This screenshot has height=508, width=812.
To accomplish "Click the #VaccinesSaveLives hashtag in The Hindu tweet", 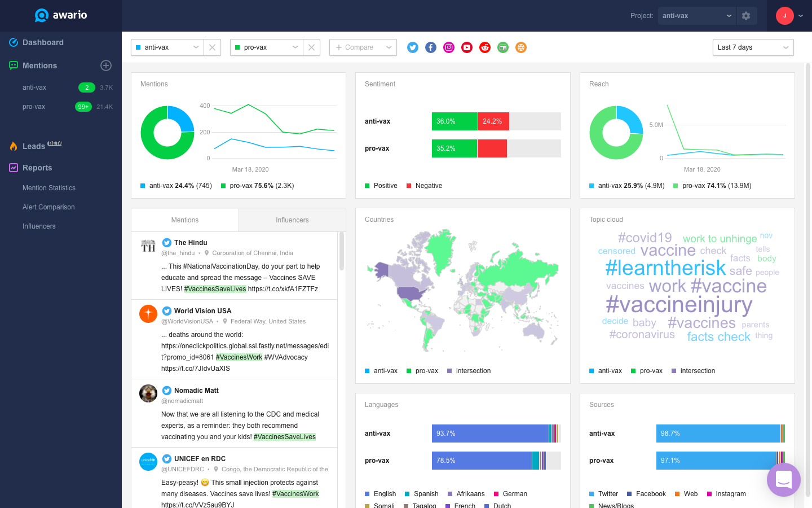I will 214,288.
